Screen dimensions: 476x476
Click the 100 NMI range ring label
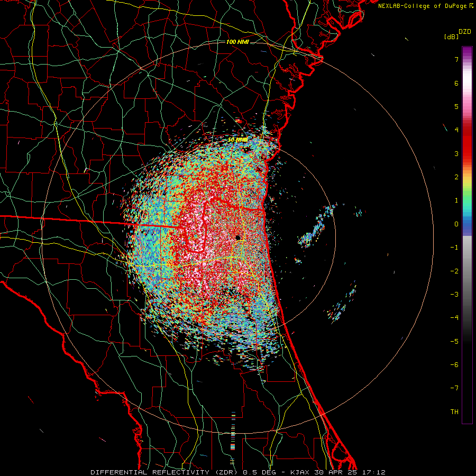[237, 42]
